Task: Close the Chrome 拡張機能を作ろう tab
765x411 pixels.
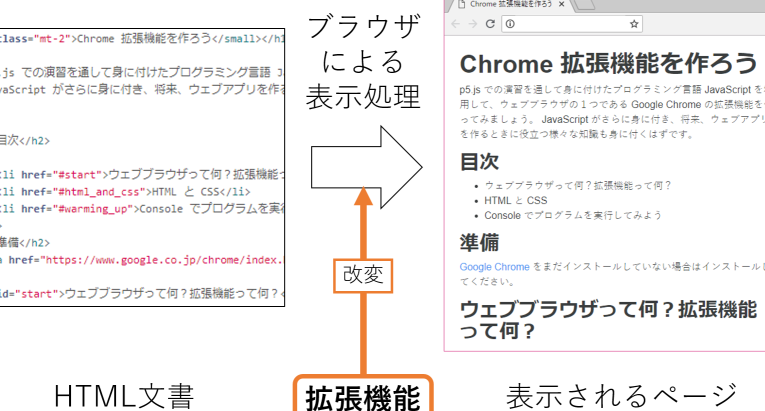Action: coord(562,5)
